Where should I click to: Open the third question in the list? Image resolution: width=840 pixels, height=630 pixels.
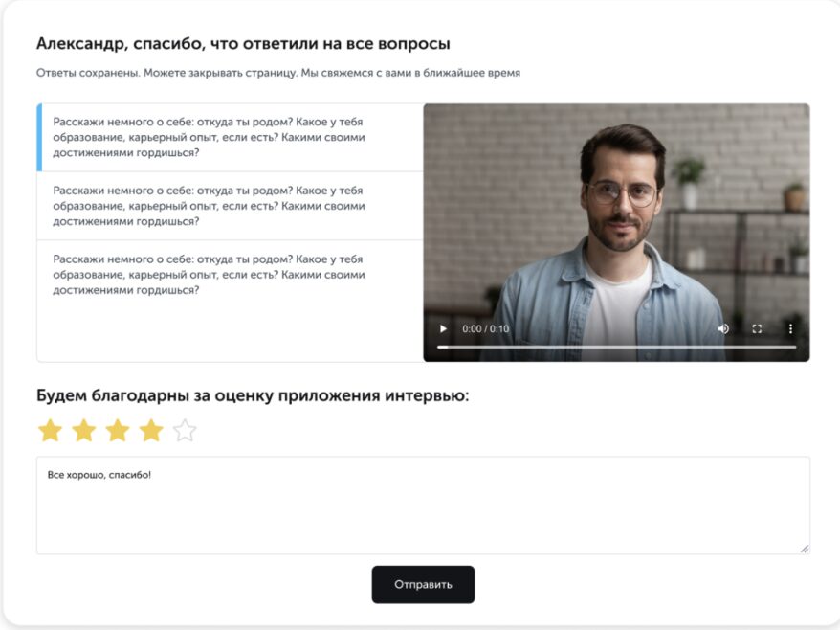(231, 275)
